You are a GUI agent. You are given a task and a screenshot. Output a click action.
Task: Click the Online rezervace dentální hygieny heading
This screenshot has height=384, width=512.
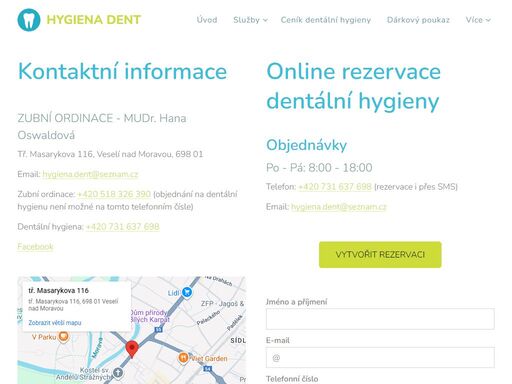(x=353, y=86)
